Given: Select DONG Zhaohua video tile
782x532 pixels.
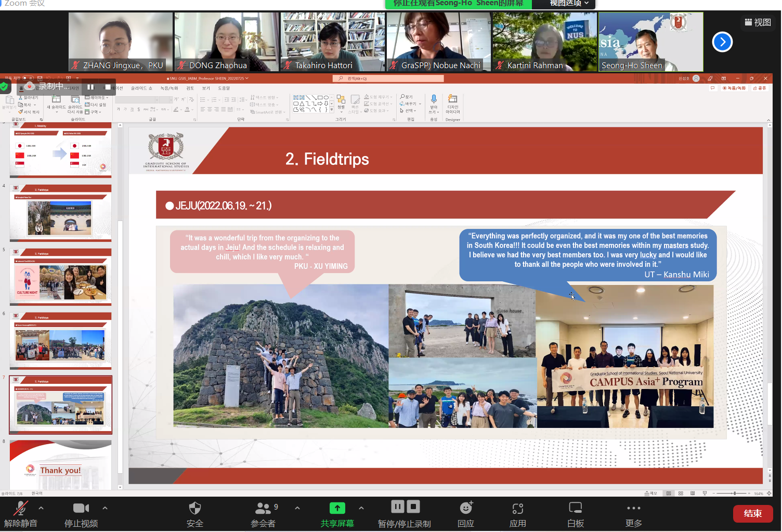Looking at the screenshot, I should pos(227,42).
